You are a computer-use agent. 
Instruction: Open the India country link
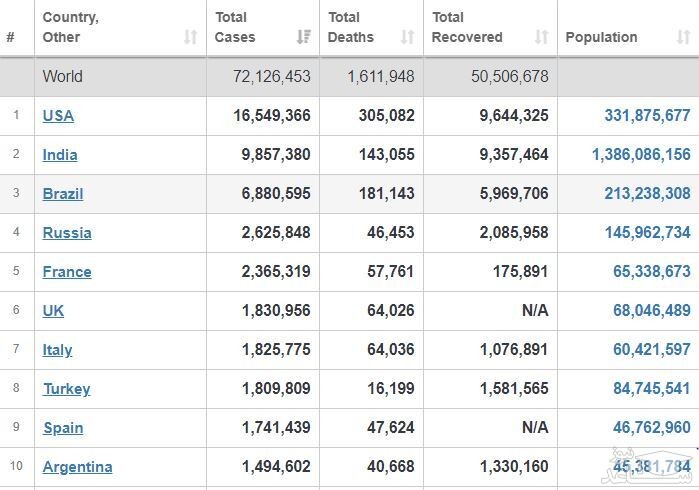60,154
